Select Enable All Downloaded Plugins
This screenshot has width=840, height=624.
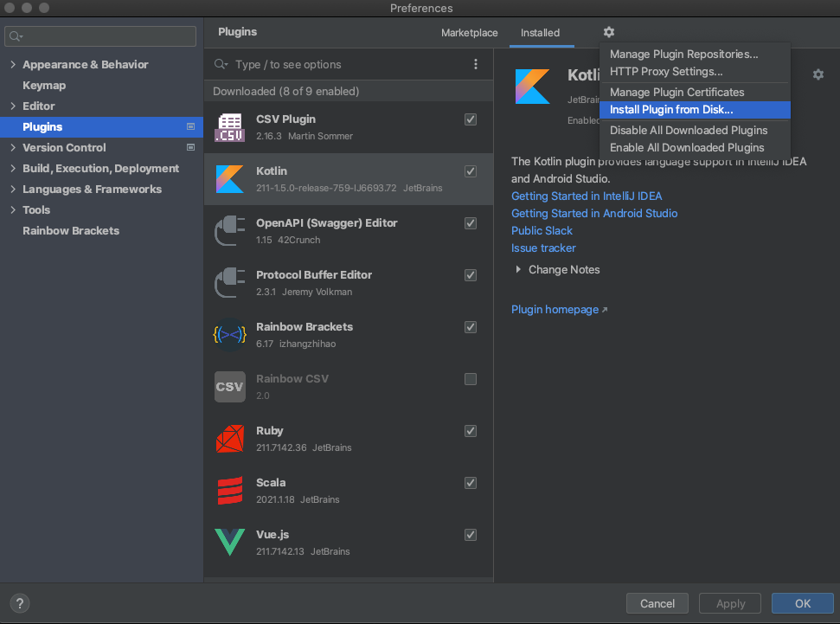coord(695,147)
